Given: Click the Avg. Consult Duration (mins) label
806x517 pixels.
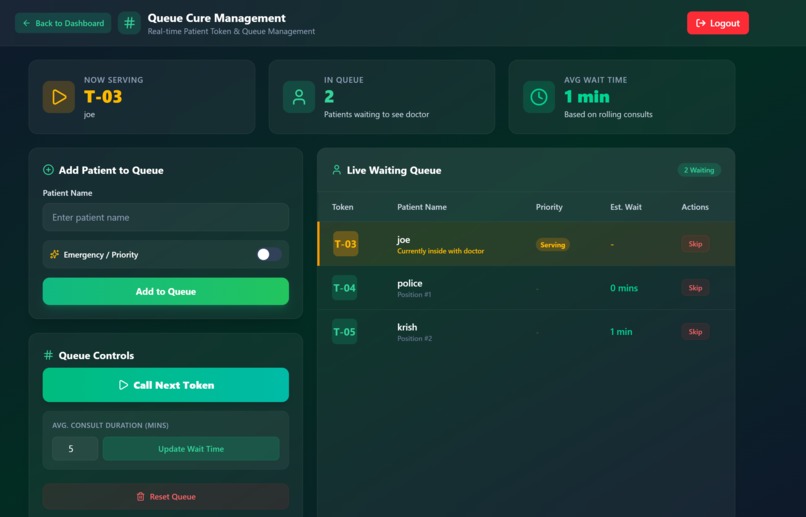Looking at the screenshot, I should [110, 425].
